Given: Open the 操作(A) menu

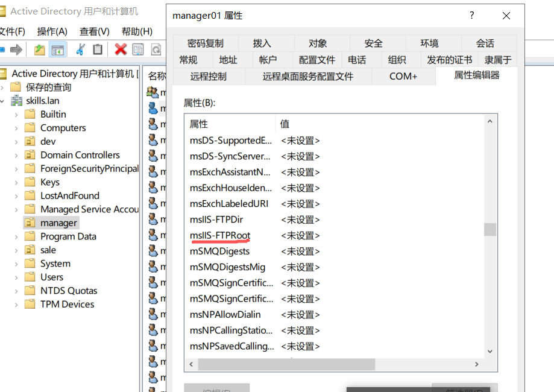Looking at the screenshot, I should click(x=52, y=31).
